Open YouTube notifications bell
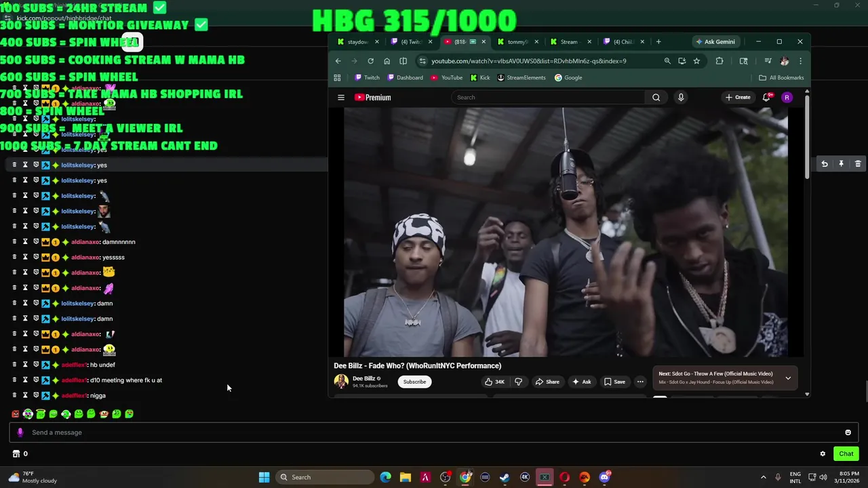This screenshot has height=488, width=868. [x=767, y=98]
